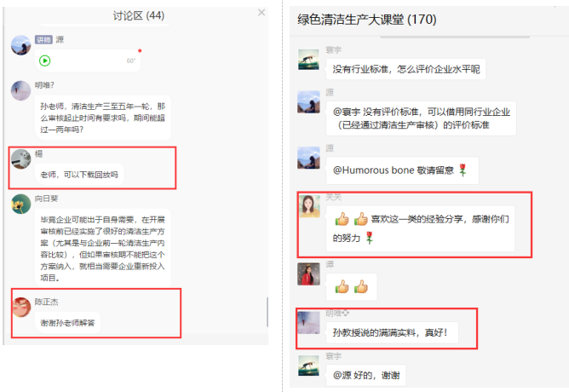Play the 60-second voice message
The width and height of the screenshot is (569, 392).
44,61
